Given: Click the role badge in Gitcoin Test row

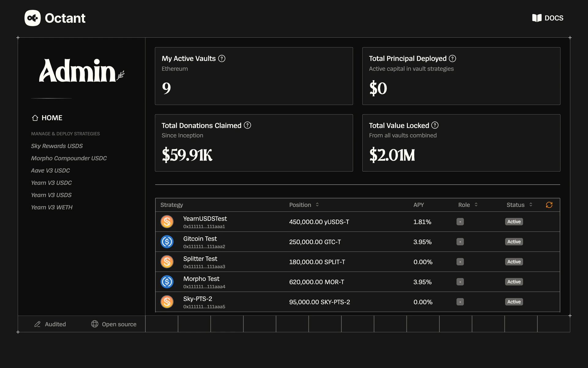Looking at the screenshot, I should [x=460, y=242].
